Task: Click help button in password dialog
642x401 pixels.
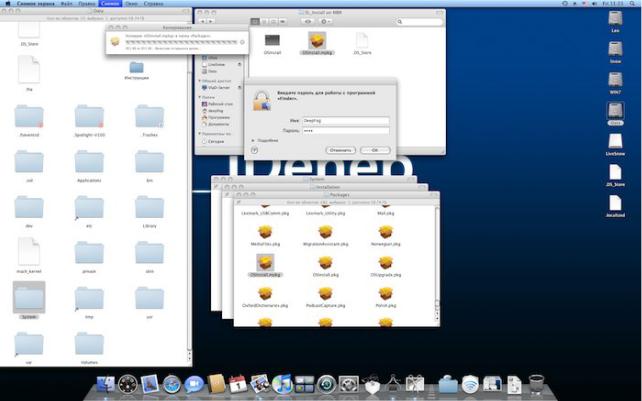Action: tap(254, 150)
